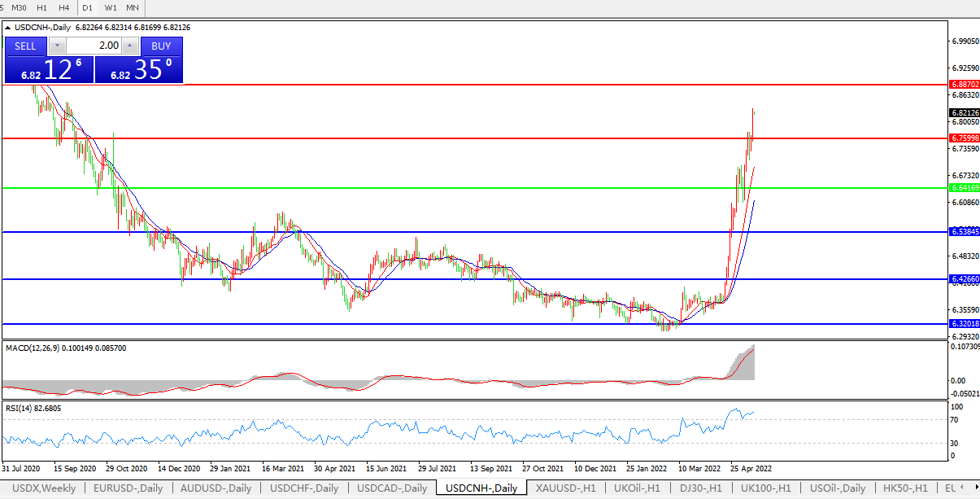The width and height of the screenshot is (980, 499).
Task: Decrease trade volume with the down arrow
Action: tap(57, 46)
